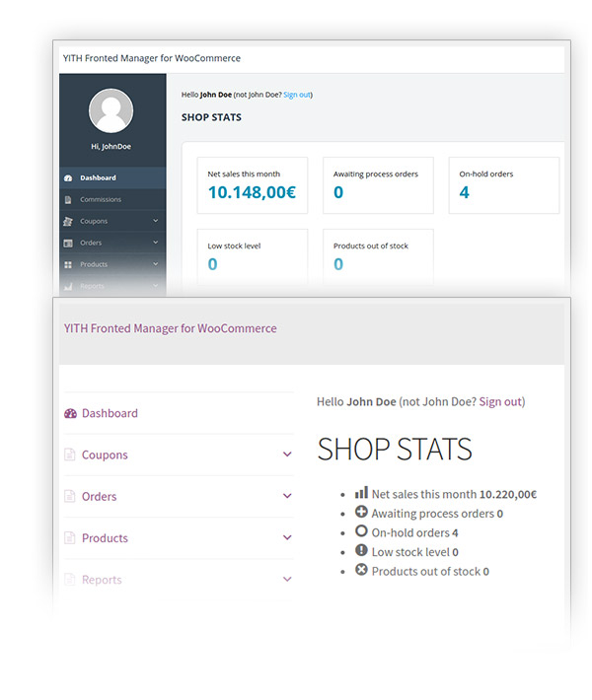Image resolution: width=592 pixels, height=700 pixels.
Task: Open Commissions in the dark sidebar
Action: click(x=101, y=200)
